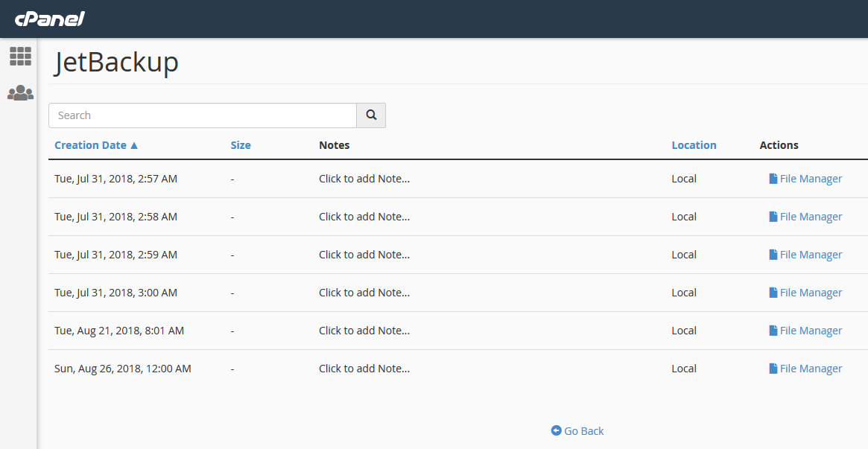Add a note to the 2:57 AM backup
Screen dimensions: 868x449
(364, 179)
